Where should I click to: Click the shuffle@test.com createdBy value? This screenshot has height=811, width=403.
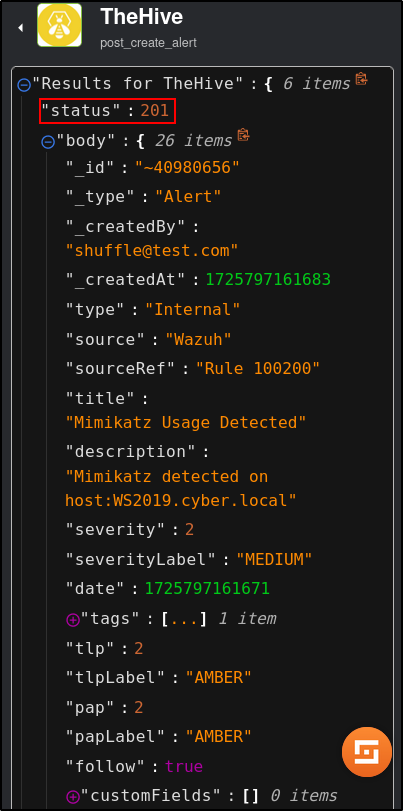pos(152,250)
